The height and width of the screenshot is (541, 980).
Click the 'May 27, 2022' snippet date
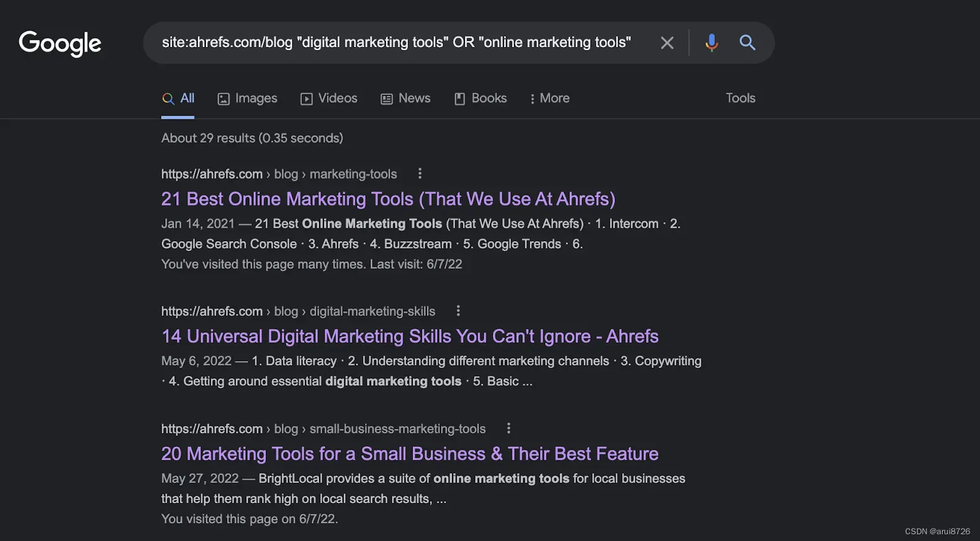[x=200, y=478]
